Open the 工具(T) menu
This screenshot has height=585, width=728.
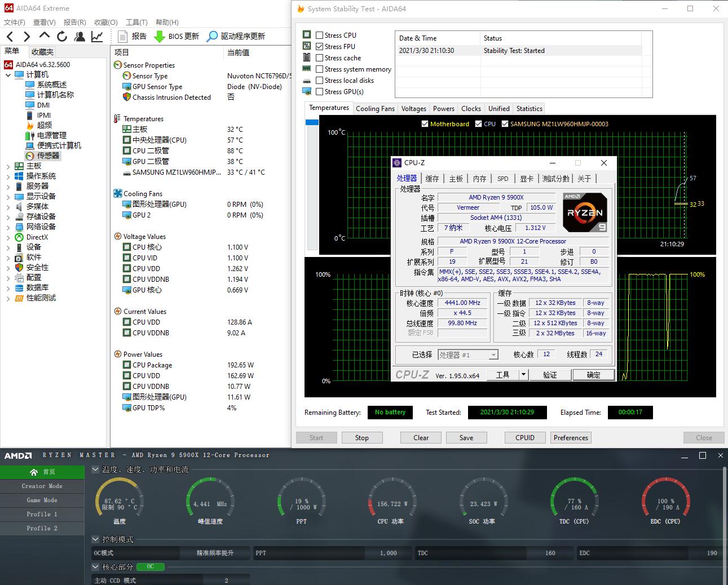136,22
